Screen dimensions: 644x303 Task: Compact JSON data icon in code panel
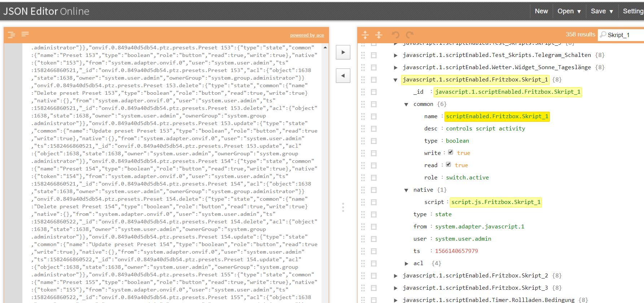pyautogui.click(x=25, y=34)
